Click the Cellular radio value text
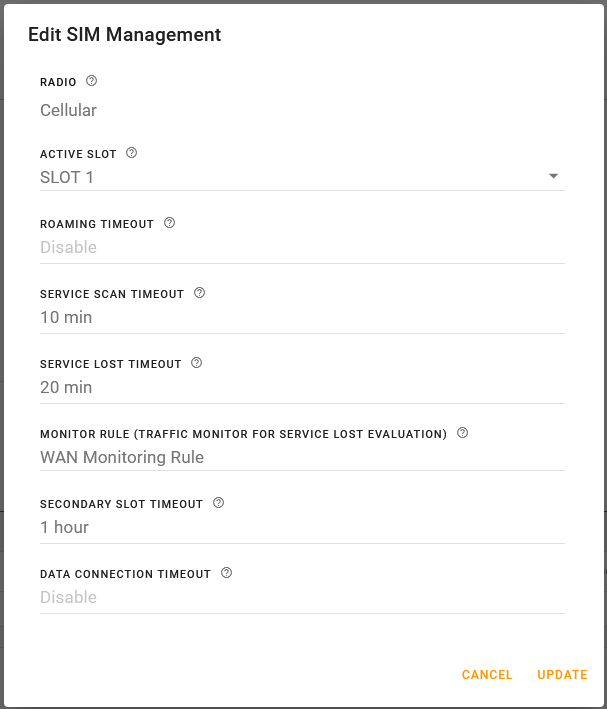Viewport: 607px width, 709px height. tap(68, 111)
